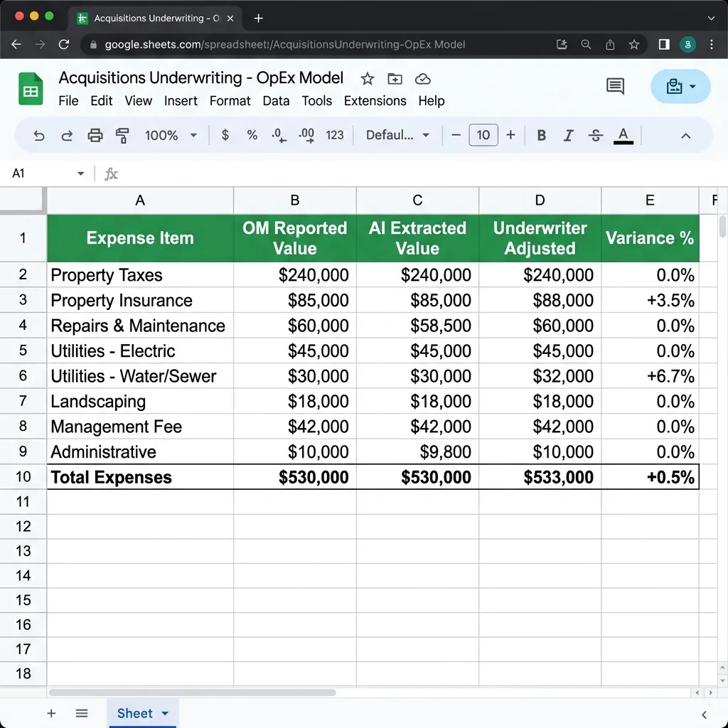
Task: Select the Property Insurance cell
Action: [x=140, y=301]
